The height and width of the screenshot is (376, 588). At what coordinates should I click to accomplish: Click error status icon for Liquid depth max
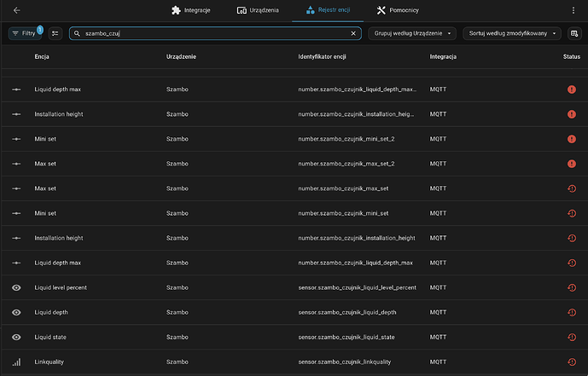571,90
